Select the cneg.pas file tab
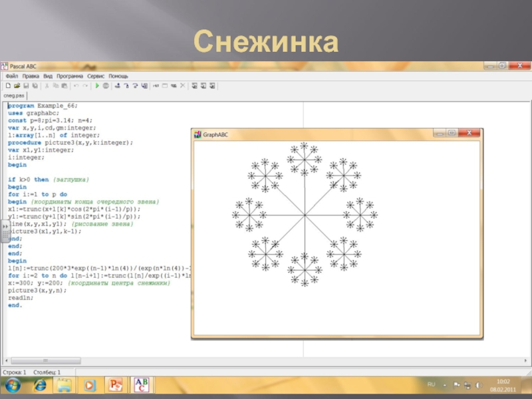 coord(14,96)
